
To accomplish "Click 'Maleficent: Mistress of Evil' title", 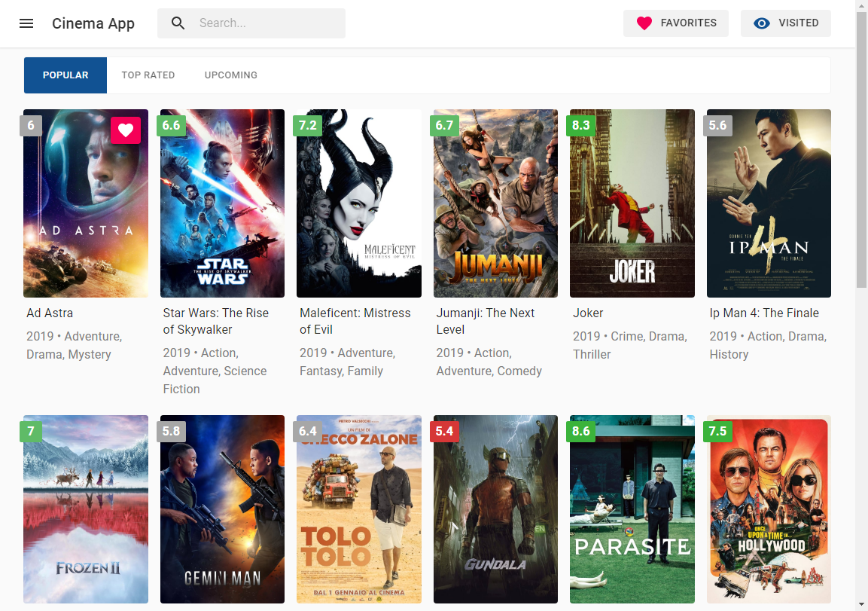I will coord(355,321).
